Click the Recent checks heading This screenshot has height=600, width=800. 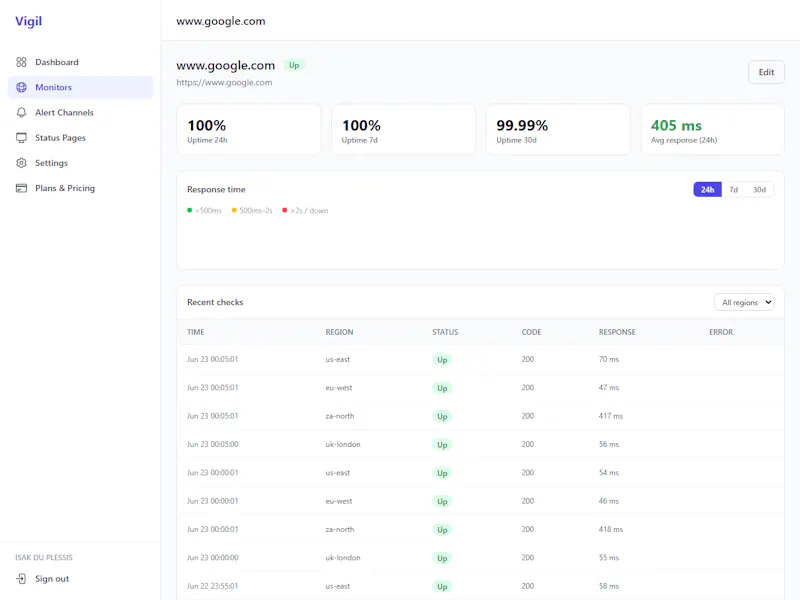(x=215, y=302)
